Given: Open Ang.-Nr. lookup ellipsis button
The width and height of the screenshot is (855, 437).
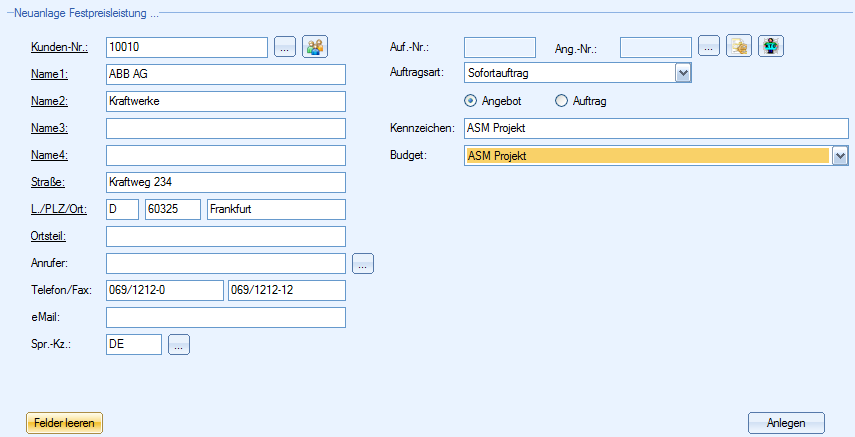Looking at the screenshot, I should click(x=708, y=47).
